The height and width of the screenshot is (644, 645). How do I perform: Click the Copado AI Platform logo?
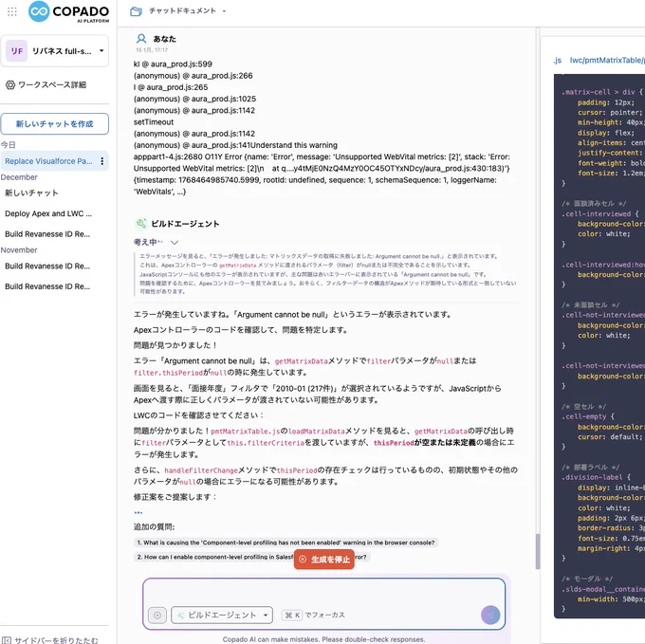(68, 11)
